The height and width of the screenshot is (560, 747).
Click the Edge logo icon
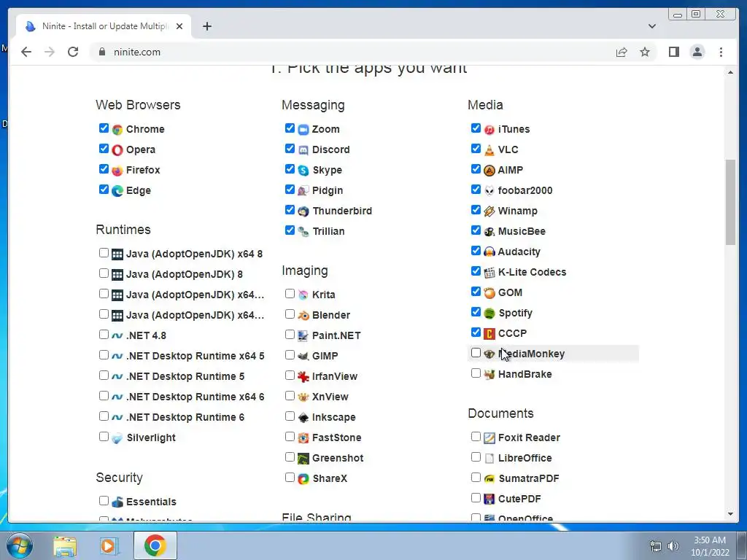[117, 191]
